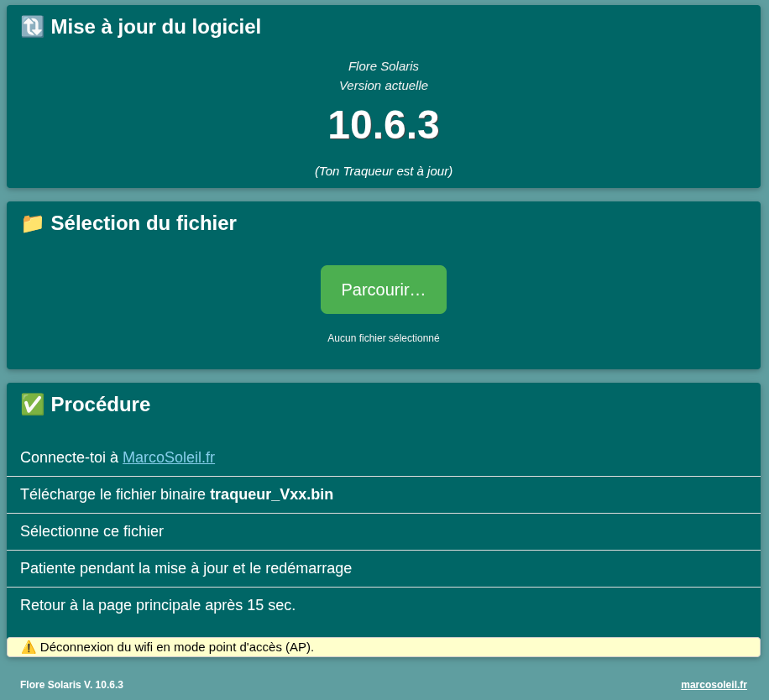
Task: Click the Flore Solaris V. 10.6.3 footer label
Action: (x=71, y=685)
